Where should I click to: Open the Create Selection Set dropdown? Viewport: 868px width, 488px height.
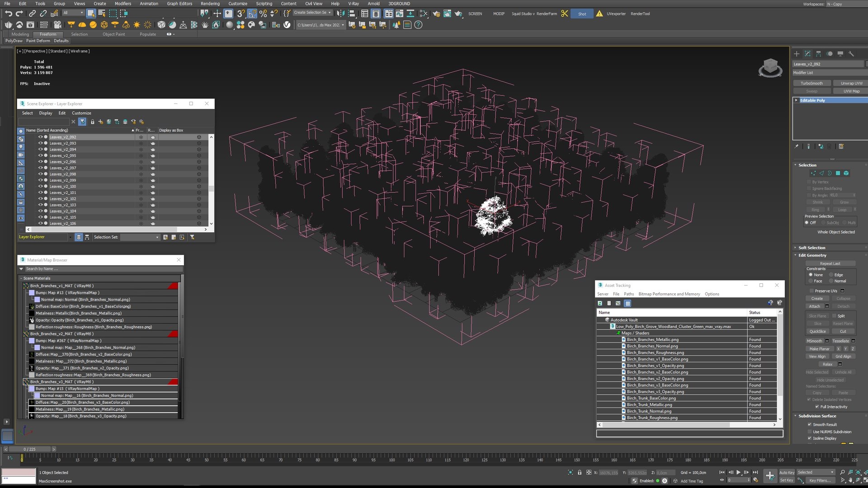tap(312, 13)
